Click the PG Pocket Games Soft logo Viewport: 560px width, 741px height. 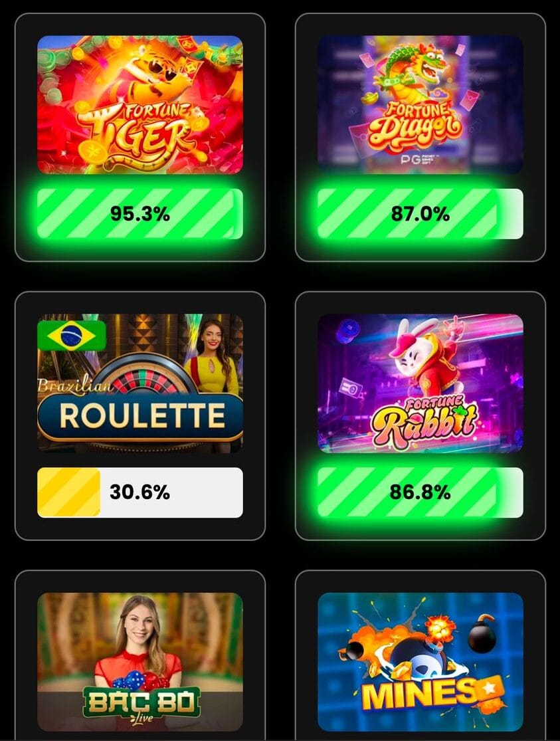coord(418,159)
